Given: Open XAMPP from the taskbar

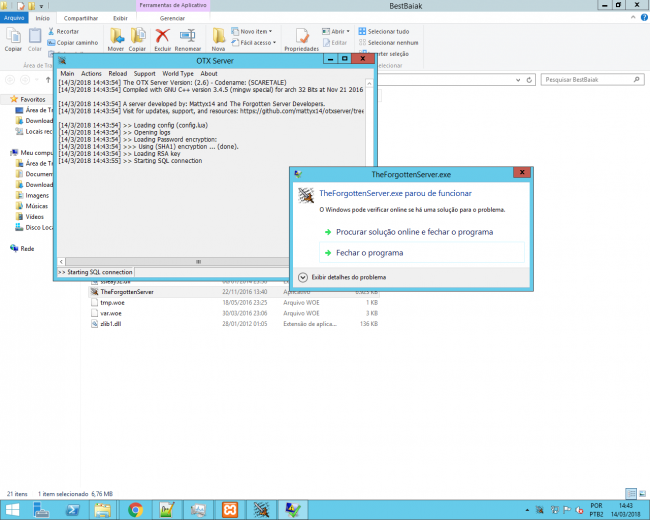Looking at the screenshot, I should (x=230, y=510).
